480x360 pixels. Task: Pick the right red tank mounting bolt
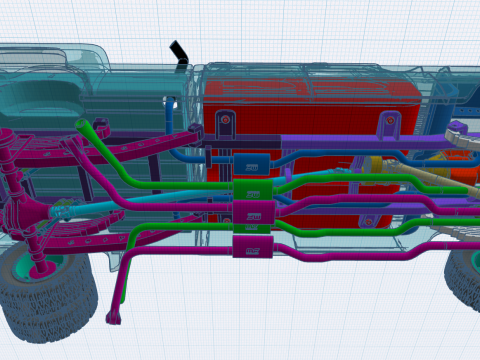tap(389, 120)
